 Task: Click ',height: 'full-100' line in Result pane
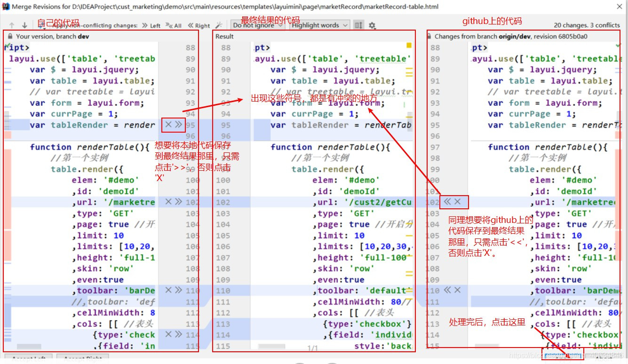tap(362, 258)
